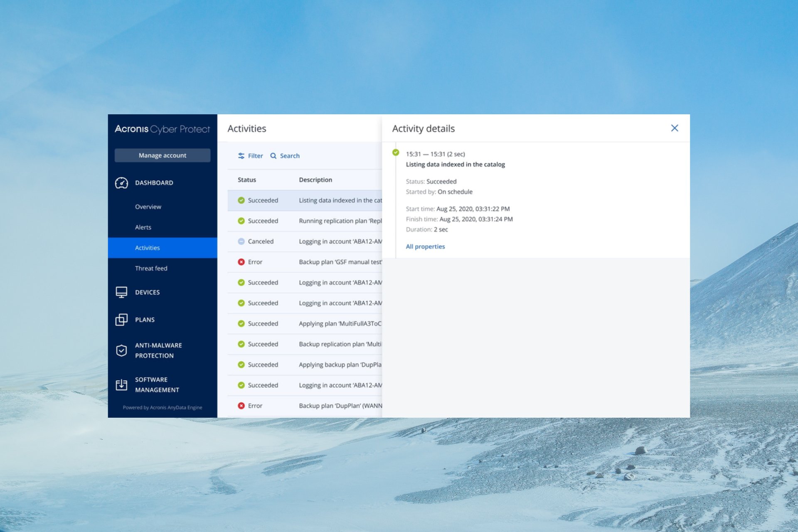798x532 pixels.
Task: Click the Canceled status icon
Action: [x=241, y=241]
